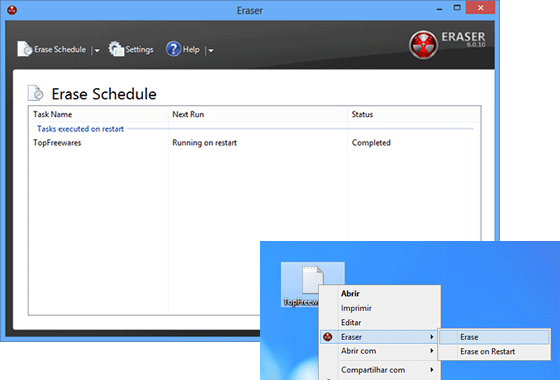Open the 'Compartilhar com' submenu

pyautogui.click(x=379, y=370)
